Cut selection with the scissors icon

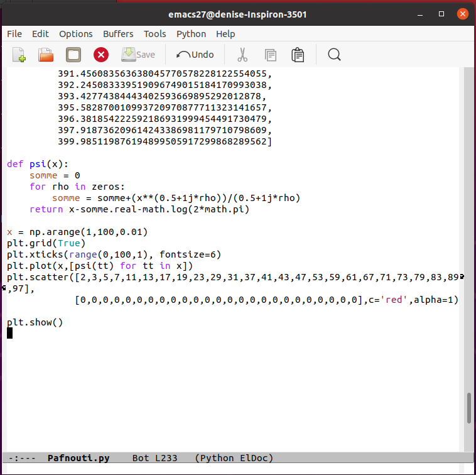tap(243, 55)
